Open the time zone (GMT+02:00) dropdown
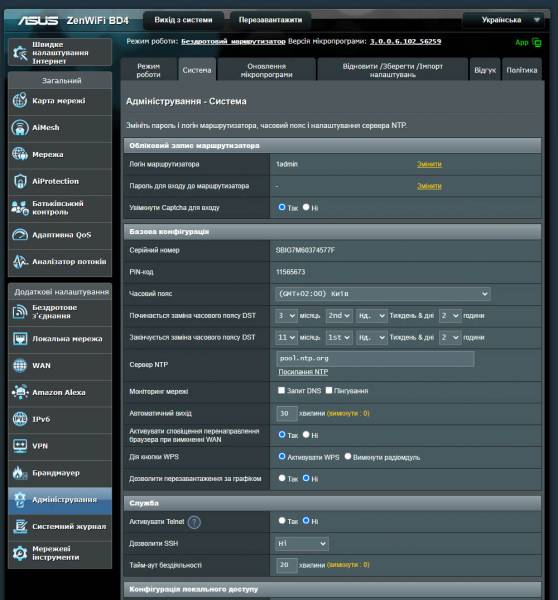Screen dimensions: 558x600 [383, 293]
